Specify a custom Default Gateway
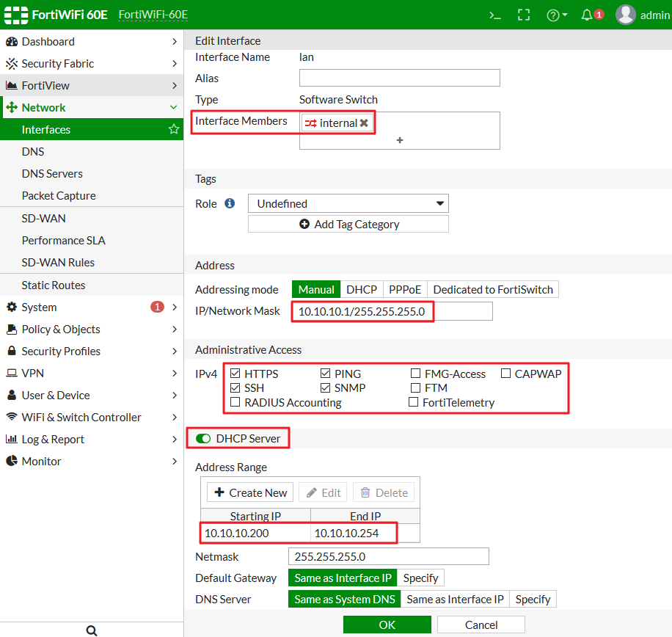 420,578
